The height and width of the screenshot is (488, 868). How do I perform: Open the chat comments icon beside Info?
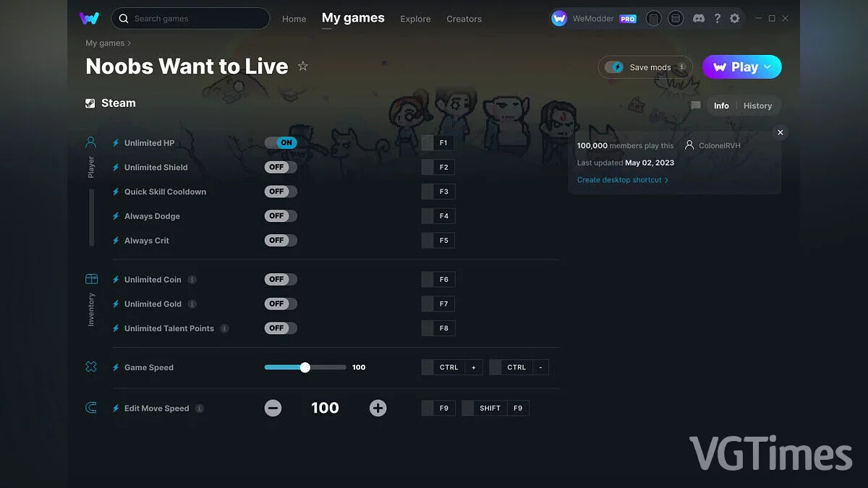[696, 106]
